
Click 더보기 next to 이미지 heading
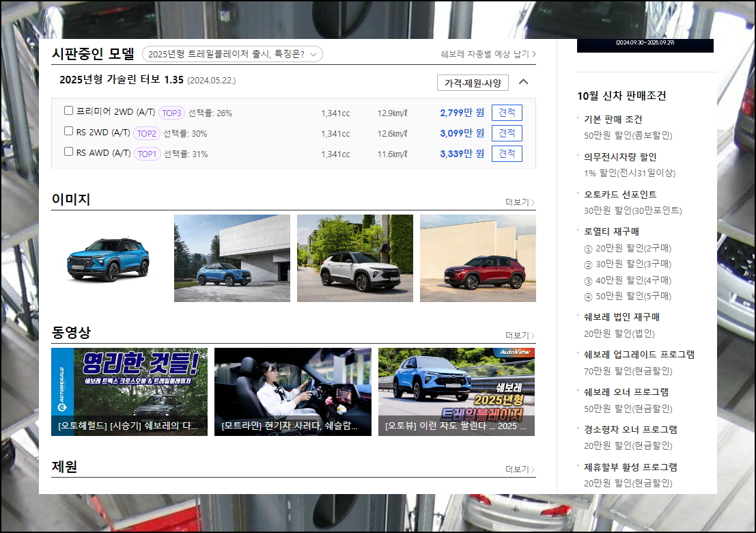[x=520, y=202]
